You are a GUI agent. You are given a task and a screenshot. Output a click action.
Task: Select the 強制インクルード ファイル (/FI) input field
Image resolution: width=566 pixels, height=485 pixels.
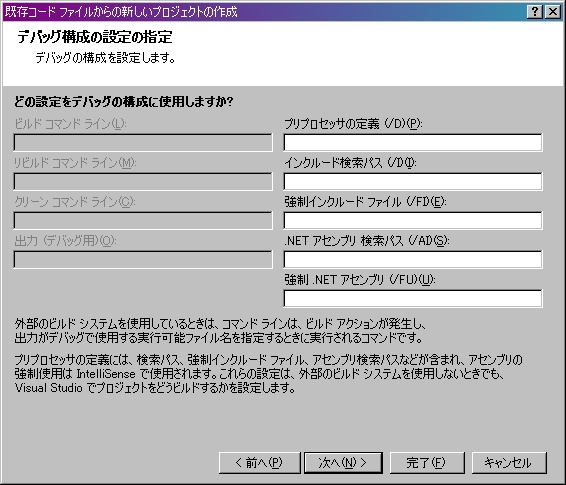pos(413,220)
